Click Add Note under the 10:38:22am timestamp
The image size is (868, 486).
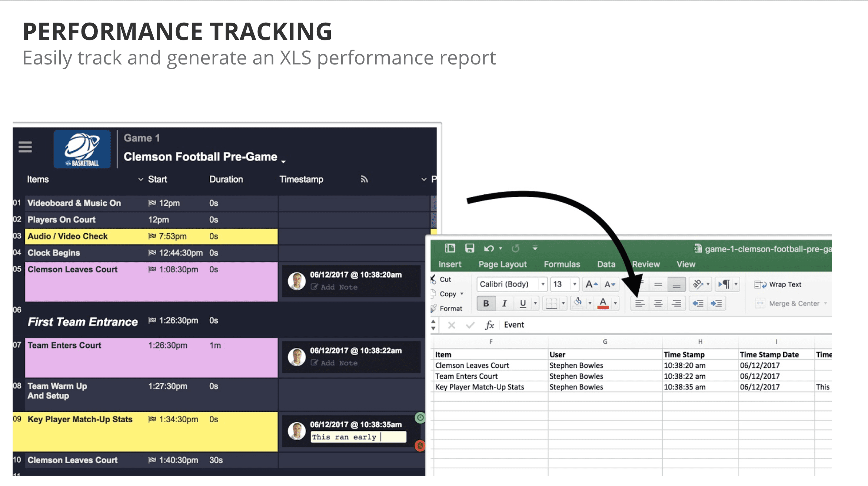point(334,363)
